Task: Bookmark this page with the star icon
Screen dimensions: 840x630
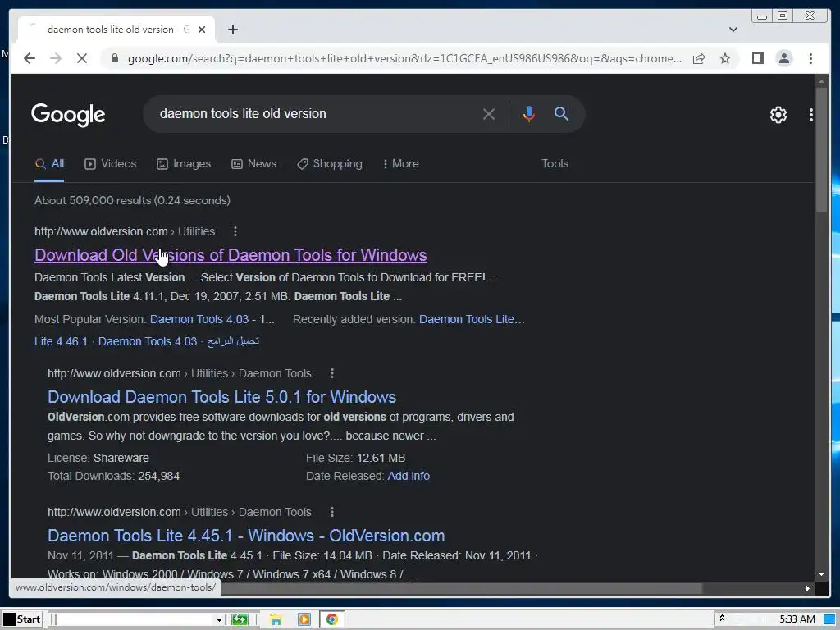Action: (725, 58)
